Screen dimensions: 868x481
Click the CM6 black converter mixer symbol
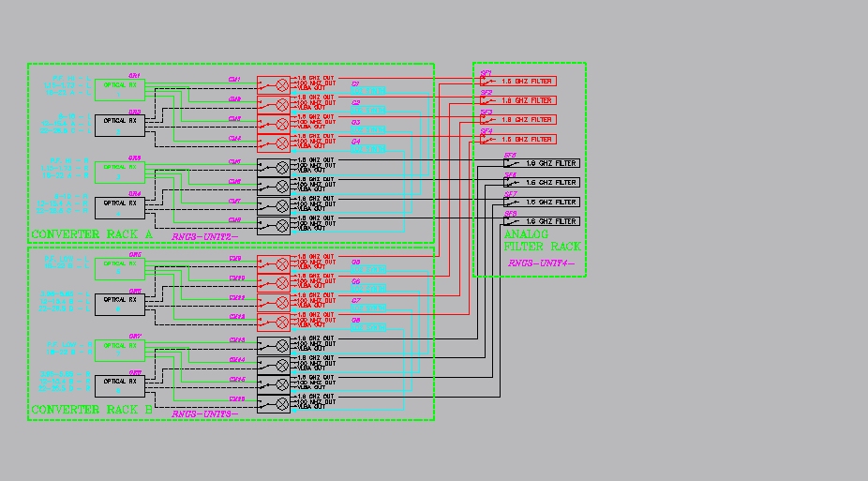(274, 187)
